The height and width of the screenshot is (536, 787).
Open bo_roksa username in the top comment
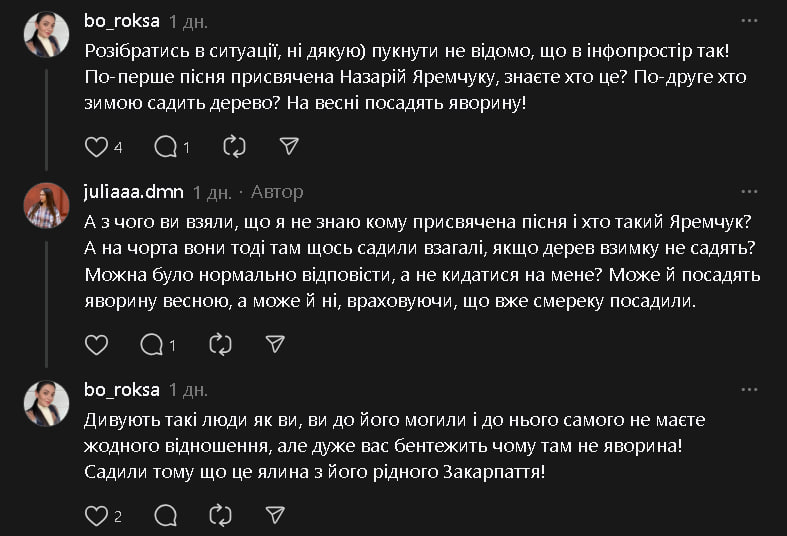pos(122,20)
